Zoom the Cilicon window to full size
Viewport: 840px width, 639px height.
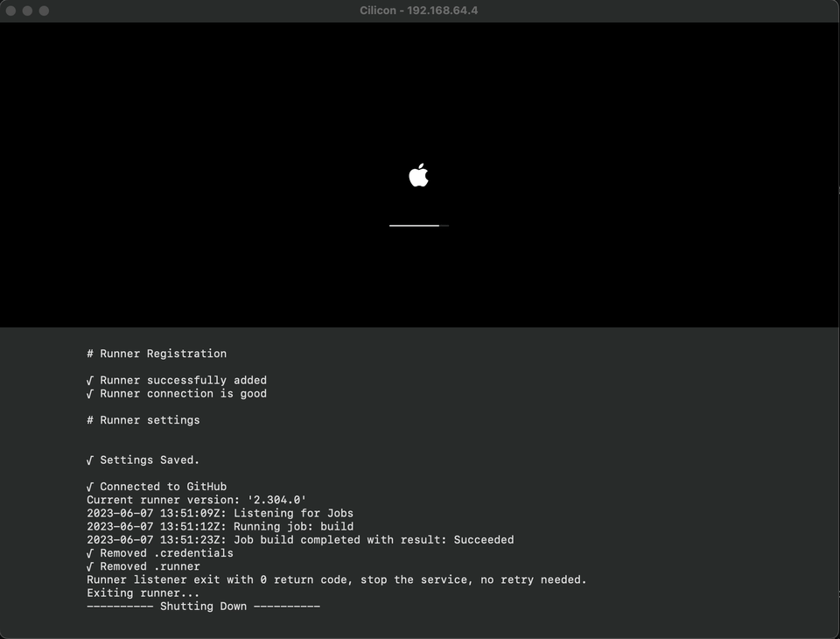[45, 11]
